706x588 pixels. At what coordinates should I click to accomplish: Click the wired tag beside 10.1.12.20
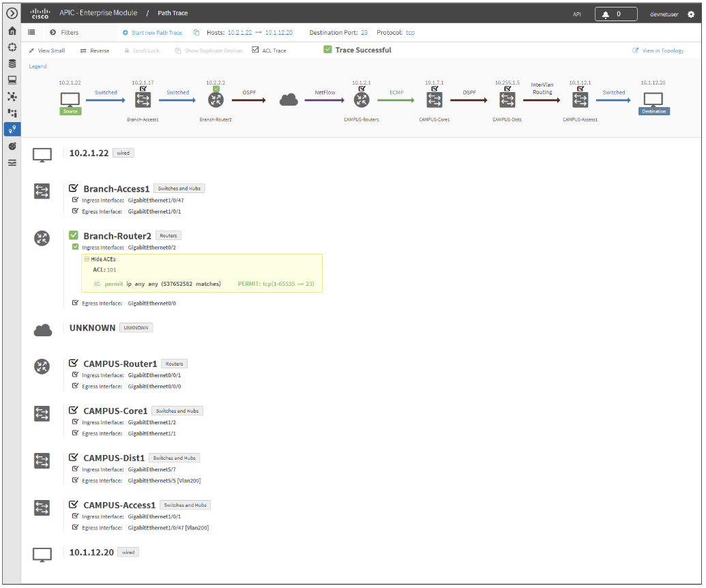tap(128, 552)
